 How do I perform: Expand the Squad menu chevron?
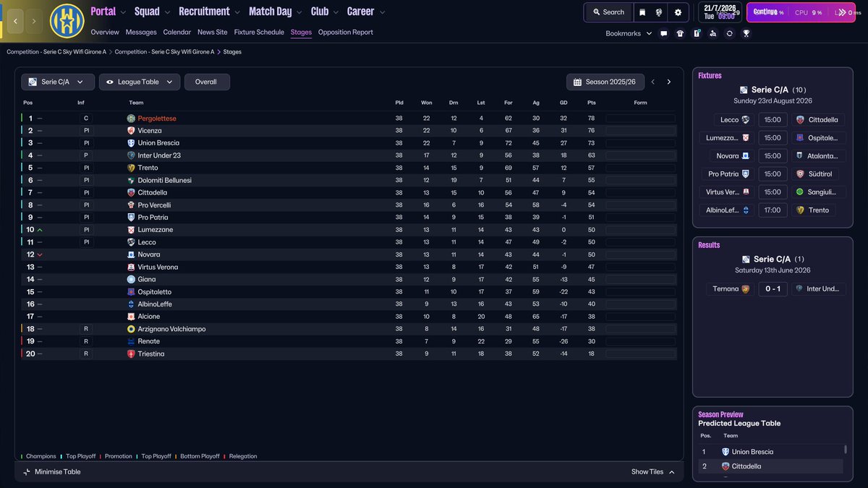click(168, 12)
